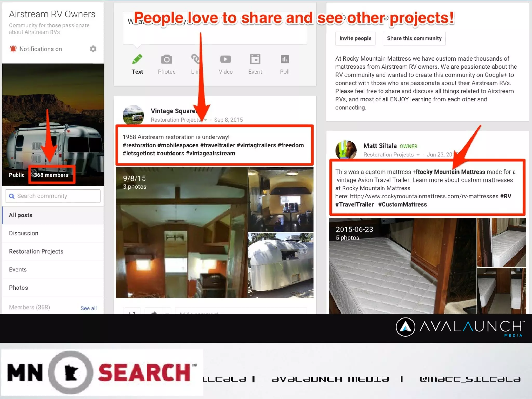This screenshot has height=399, width=532.
Task: Click the Members (368) heading
Action: (x=29, y=307)
